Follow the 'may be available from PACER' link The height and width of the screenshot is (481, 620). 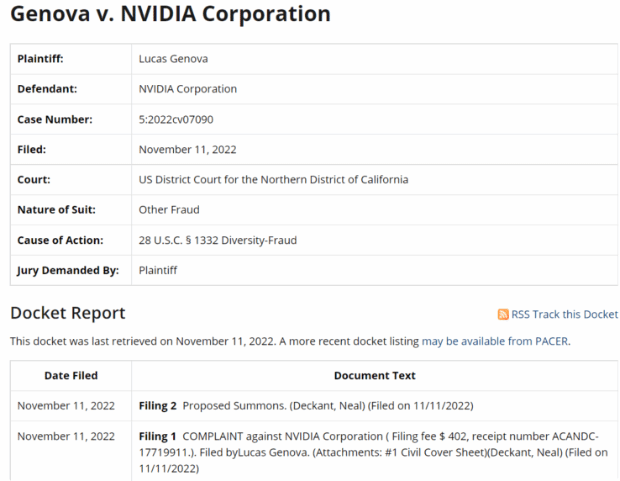coord(495,341)
